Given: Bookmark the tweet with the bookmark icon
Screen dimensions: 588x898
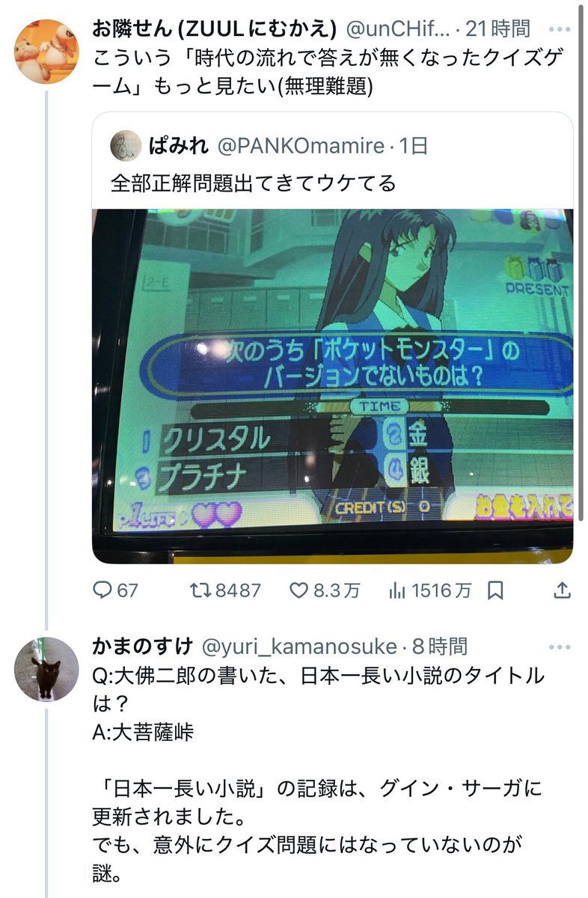Looking at the screenshot, I should (x=494, y=590).
